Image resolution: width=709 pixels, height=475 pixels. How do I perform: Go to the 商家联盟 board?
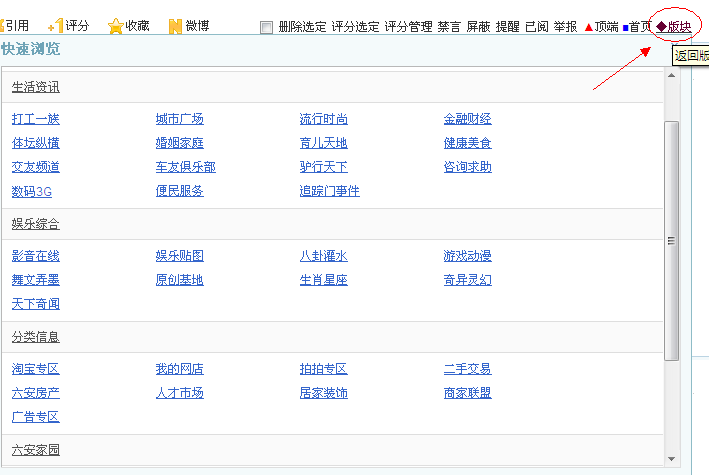468,393
